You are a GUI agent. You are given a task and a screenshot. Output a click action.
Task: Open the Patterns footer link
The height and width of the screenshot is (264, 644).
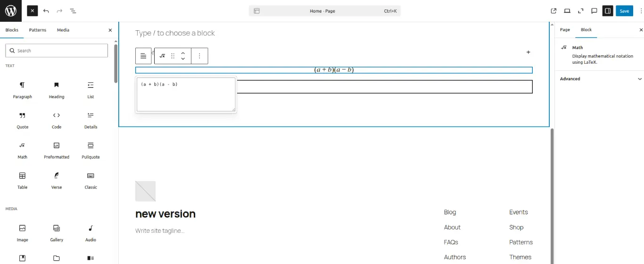(x=521, y=242)
